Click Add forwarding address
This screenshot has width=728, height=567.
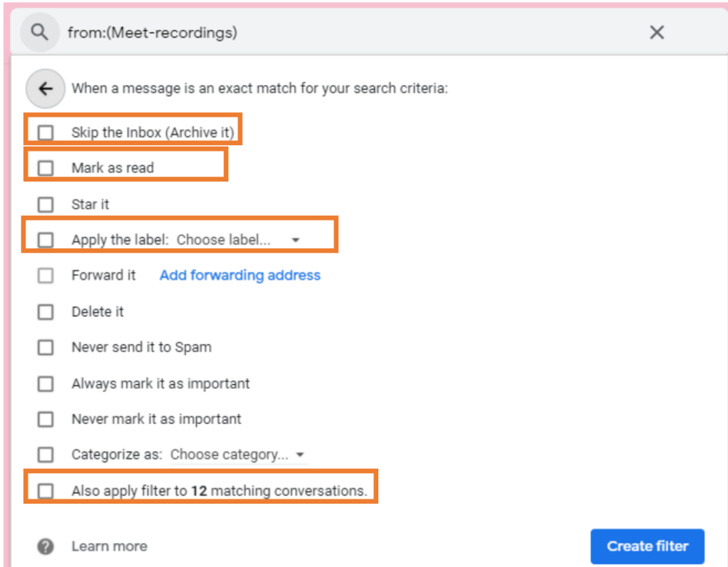pos(240,275)
